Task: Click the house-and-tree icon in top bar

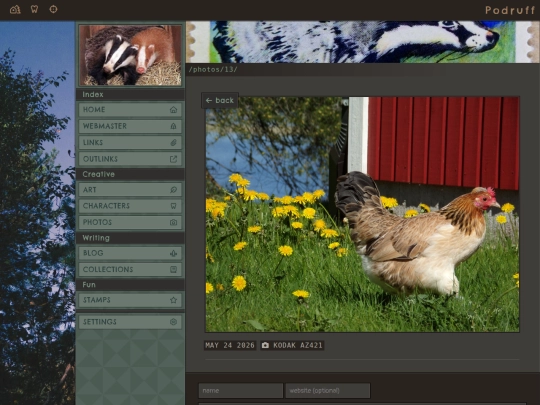Action: (x=15, y=9)
